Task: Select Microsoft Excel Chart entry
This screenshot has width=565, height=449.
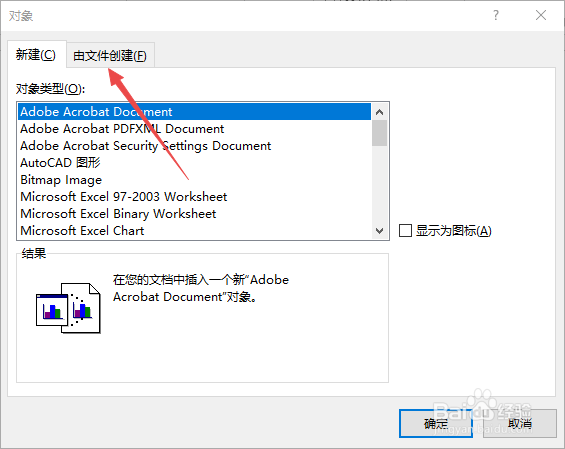Action: point(194,230)
